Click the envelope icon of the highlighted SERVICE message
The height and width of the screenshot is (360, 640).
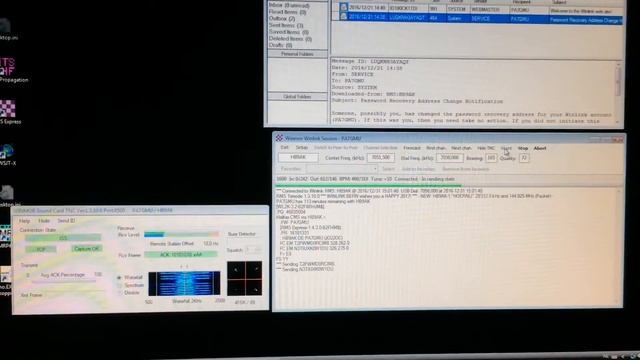[x=344, y=17]
